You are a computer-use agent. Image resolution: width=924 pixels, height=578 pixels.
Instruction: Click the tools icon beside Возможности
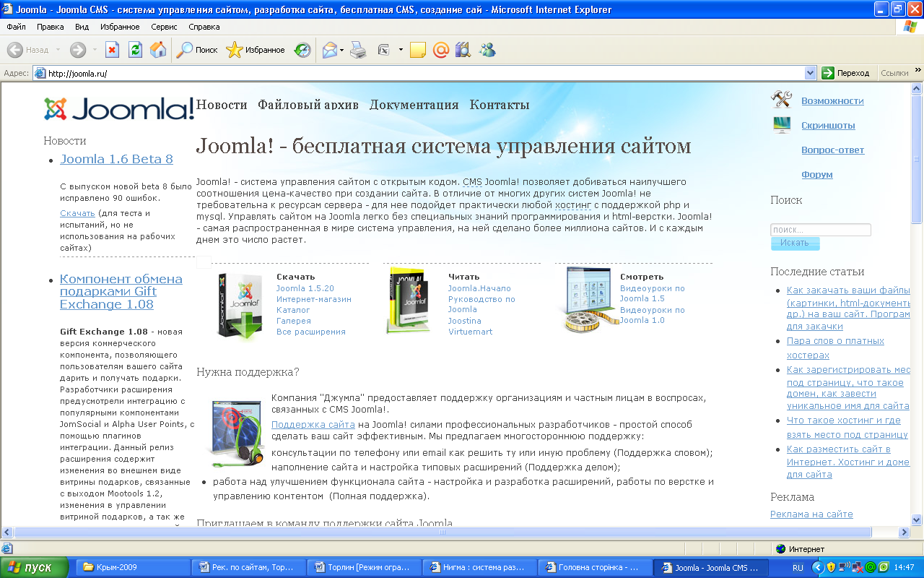pos(781,100)
